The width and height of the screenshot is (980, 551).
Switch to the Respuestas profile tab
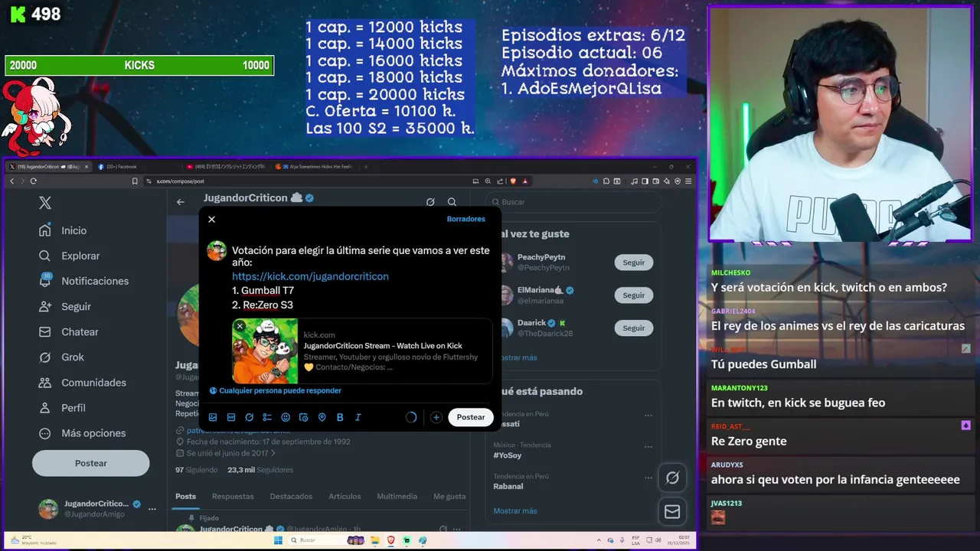pyautogui.click(x=233, y=496)
